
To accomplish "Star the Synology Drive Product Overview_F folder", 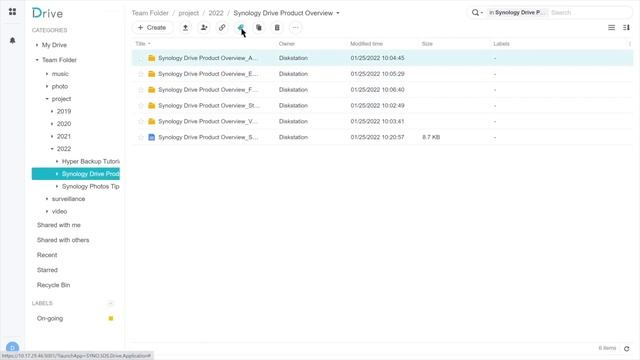I will pyautogui.click(x=141, y=90).
